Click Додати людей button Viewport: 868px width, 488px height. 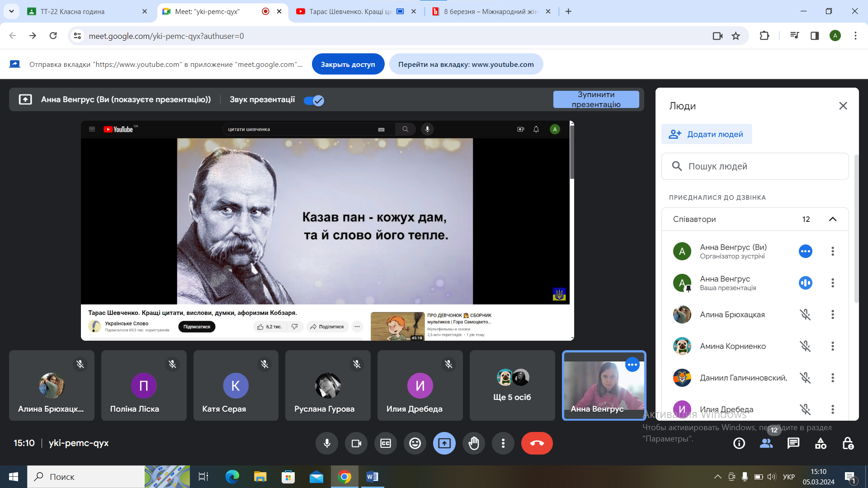pyautogui.click(x=707, y=134)
